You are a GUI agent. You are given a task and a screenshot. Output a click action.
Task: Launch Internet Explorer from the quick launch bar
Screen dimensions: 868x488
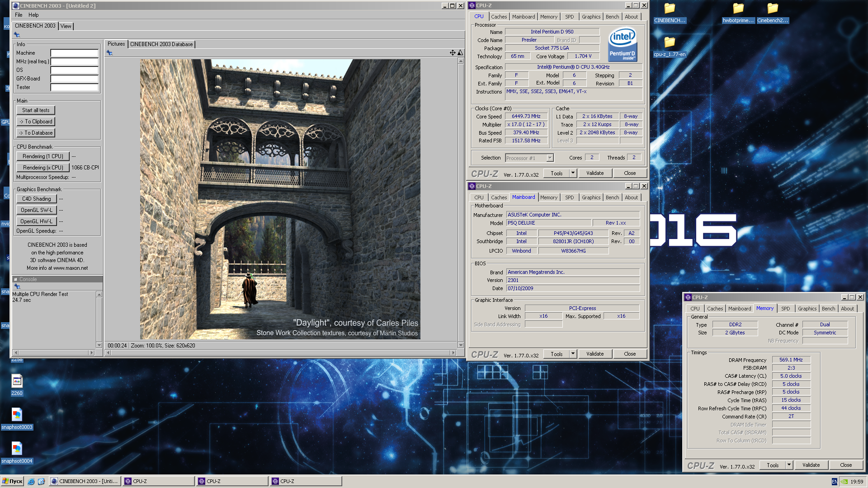[31, 482]
